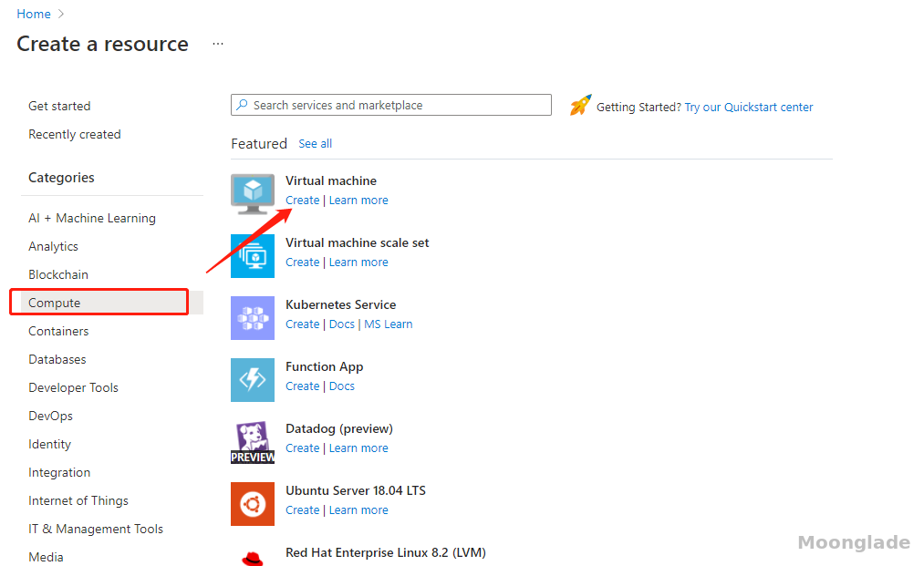Open Get started section
Viewport: 924px width, 566px height.
coord(59,106)
